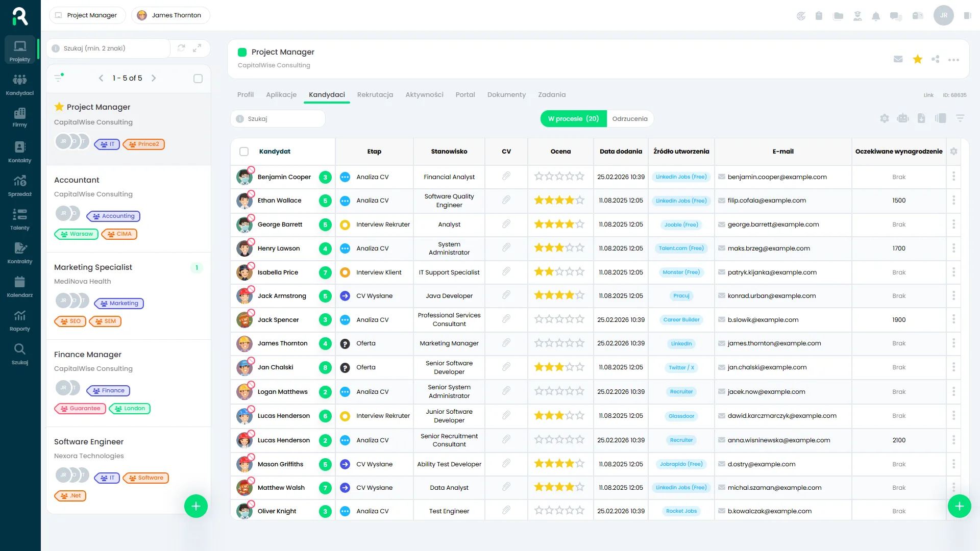Screen dimensions: 980x551
Task: Switch to the Rekrutacja tab
Action: pos(375,95)
